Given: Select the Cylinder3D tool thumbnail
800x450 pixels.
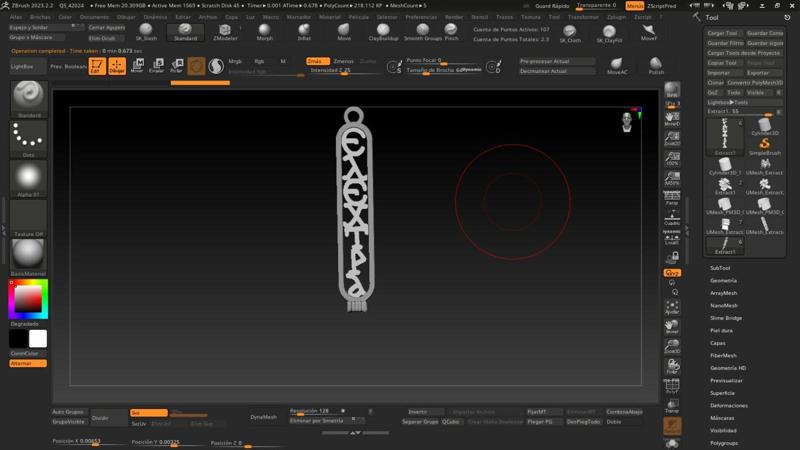Looking at the screenshot, I should [764, 127].
